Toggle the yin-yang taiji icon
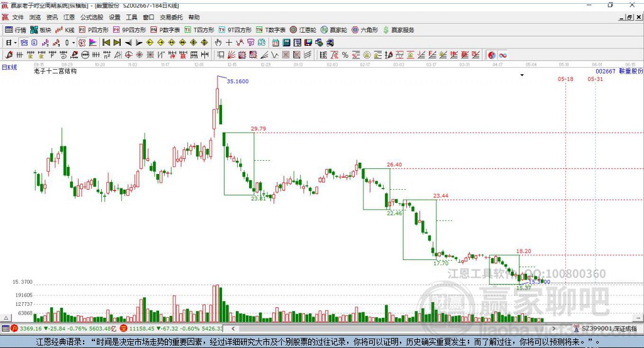Image resolution: width=644 pixels, height=348 pixels. point(492,55)
